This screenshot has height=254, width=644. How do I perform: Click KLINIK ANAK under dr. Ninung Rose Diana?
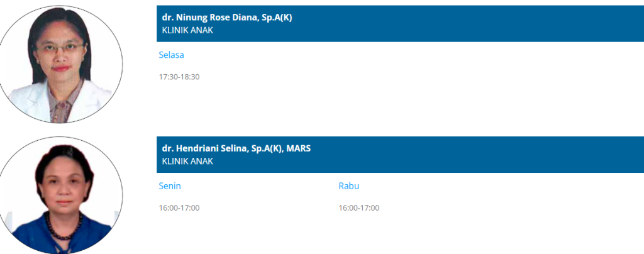pyautogui.click(x=187, y=30)
